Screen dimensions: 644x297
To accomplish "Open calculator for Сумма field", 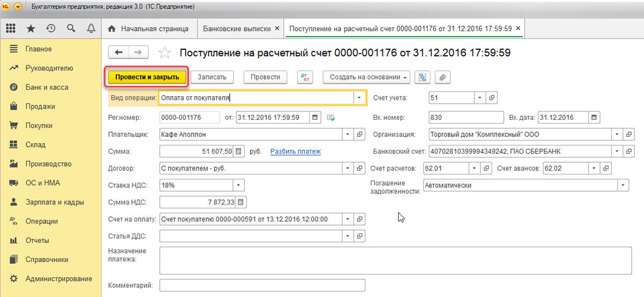I will point(239,152).
